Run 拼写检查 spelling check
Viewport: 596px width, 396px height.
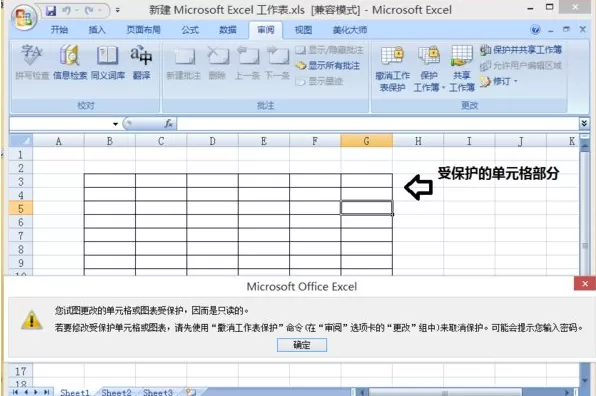[x=32, y=62]
